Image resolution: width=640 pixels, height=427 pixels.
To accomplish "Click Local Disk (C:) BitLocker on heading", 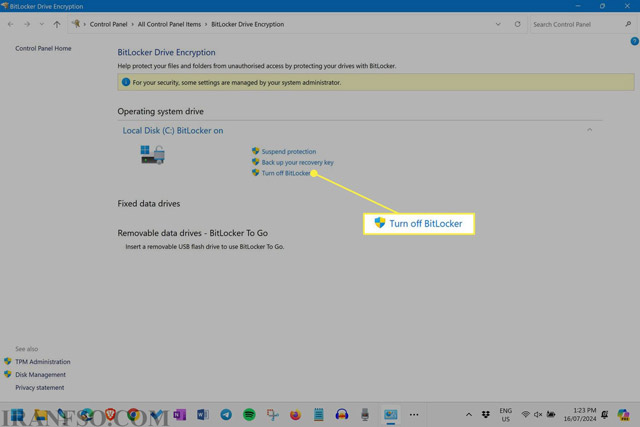I will [x=173, y=131].
